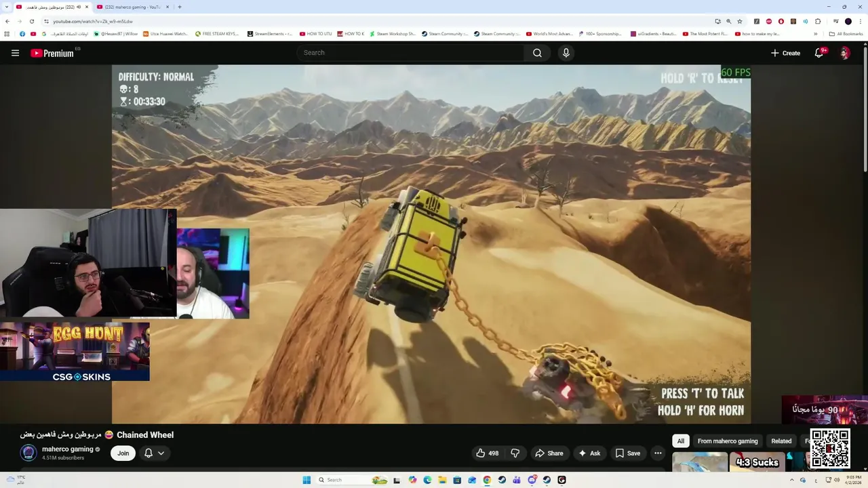Open 100+ Sponsorship bookmark
This screenshot has width=868, height=488.
600,34
